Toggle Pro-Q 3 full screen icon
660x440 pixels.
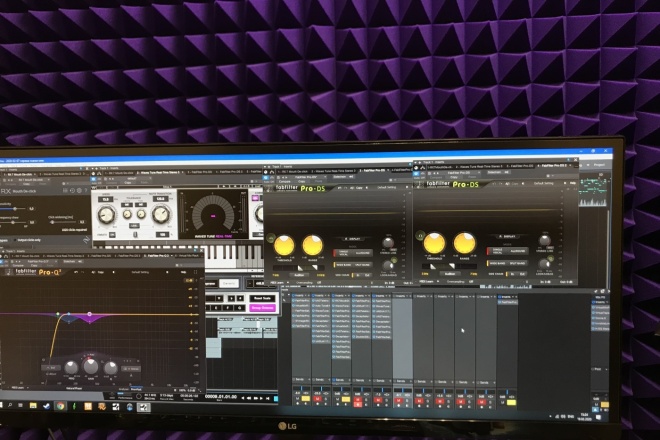point(195,272)
